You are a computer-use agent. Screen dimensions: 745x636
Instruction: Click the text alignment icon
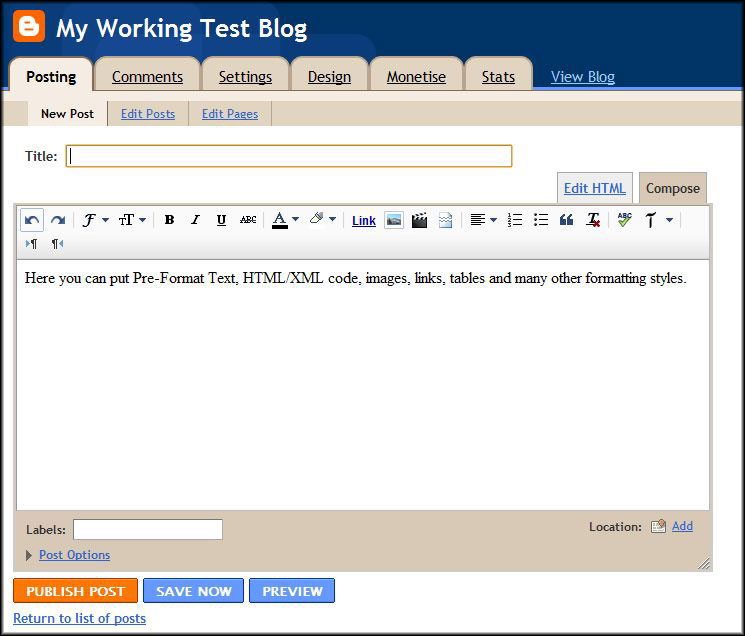(x=478, y=220)
